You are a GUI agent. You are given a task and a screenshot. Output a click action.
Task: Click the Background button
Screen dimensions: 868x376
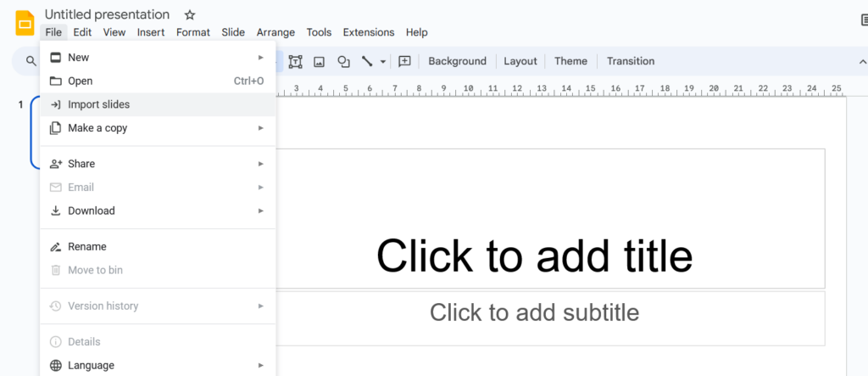point(457,61)
